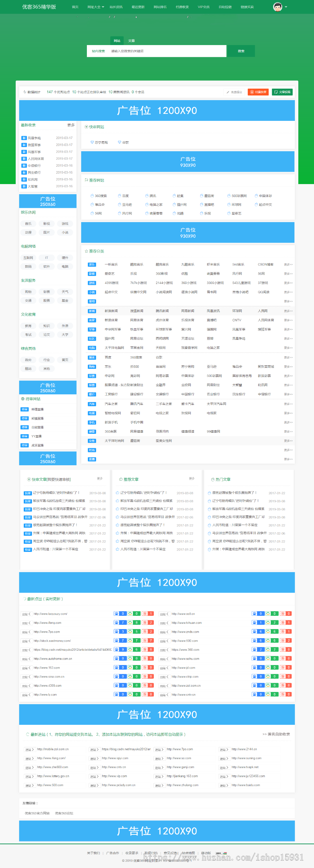Open the http://www.sohu.com outbound link
The image size is (314, 868).
tap(185, 659)
